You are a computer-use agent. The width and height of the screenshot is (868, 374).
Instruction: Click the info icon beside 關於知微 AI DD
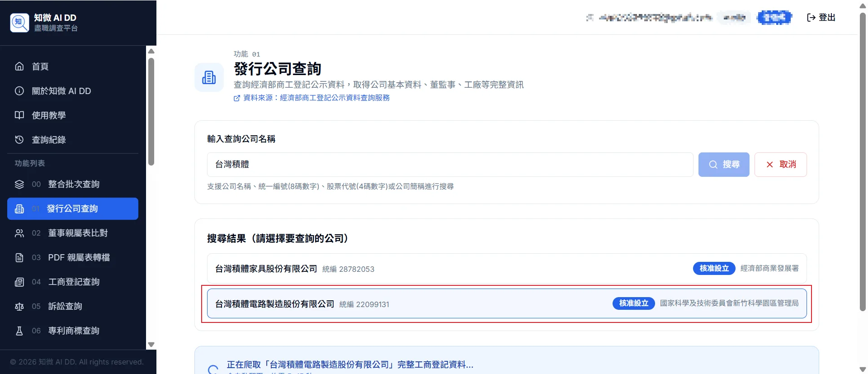pos(19,91)
